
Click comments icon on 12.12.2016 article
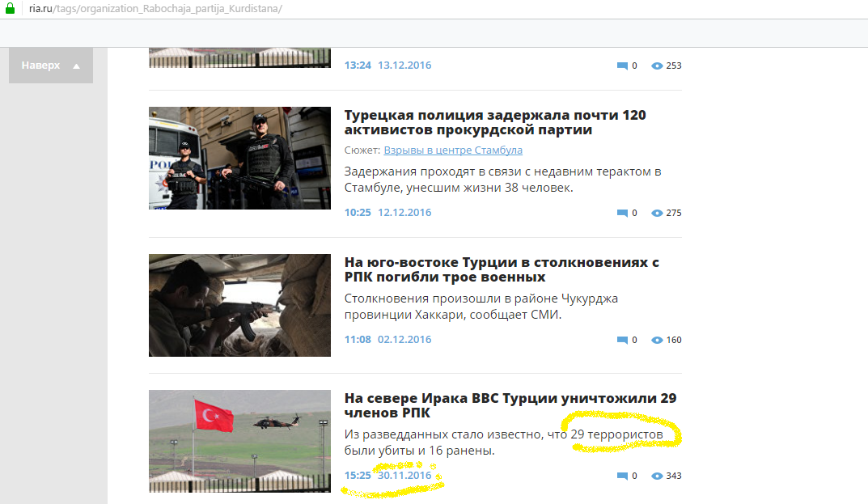point(622,214)
